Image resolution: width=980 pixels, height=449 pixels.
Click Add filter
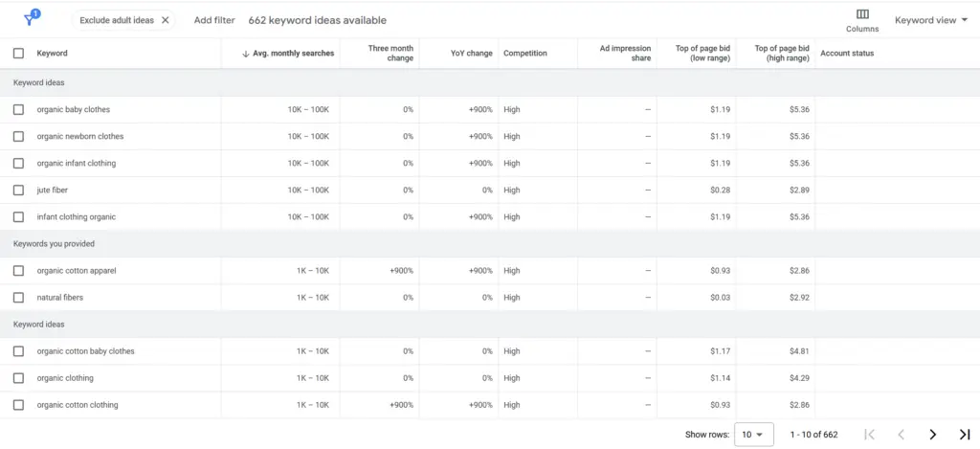(214, 20)
